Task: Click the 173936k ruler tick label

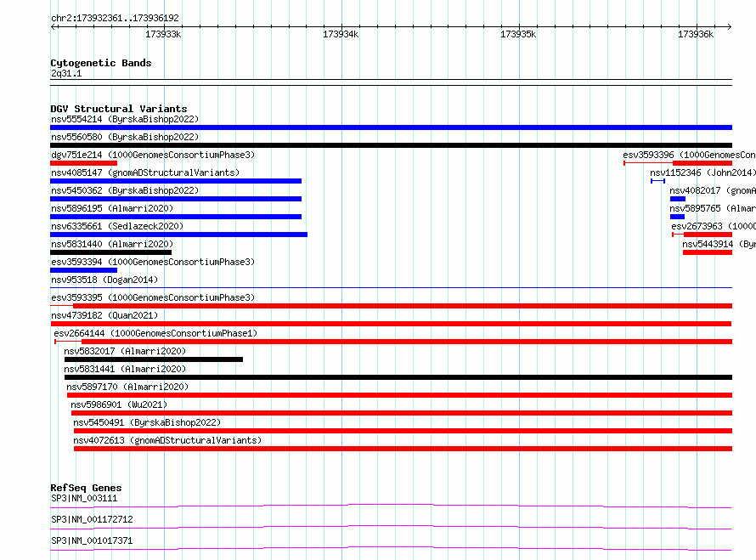Action: coord(695,34)
